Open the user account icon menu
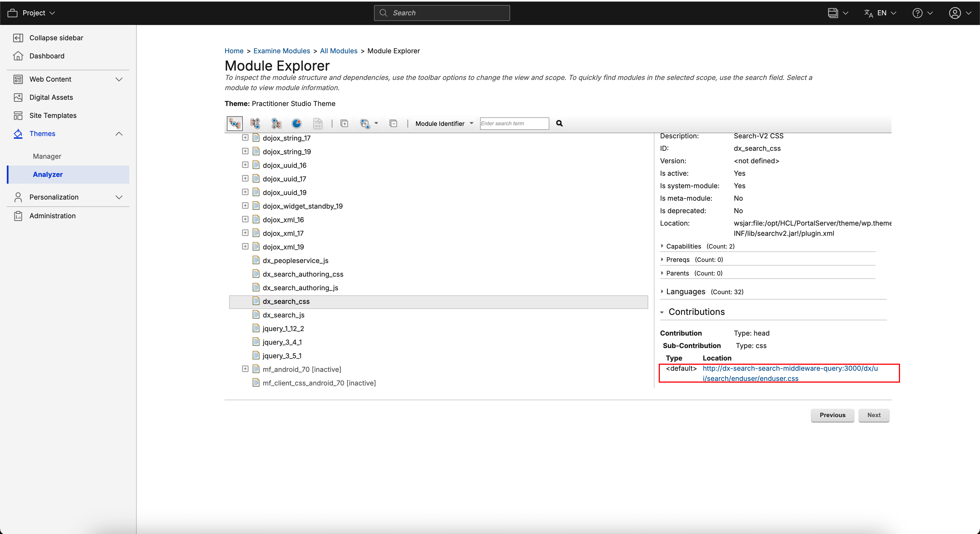The image size is (980, 534). tap(954, 13)
